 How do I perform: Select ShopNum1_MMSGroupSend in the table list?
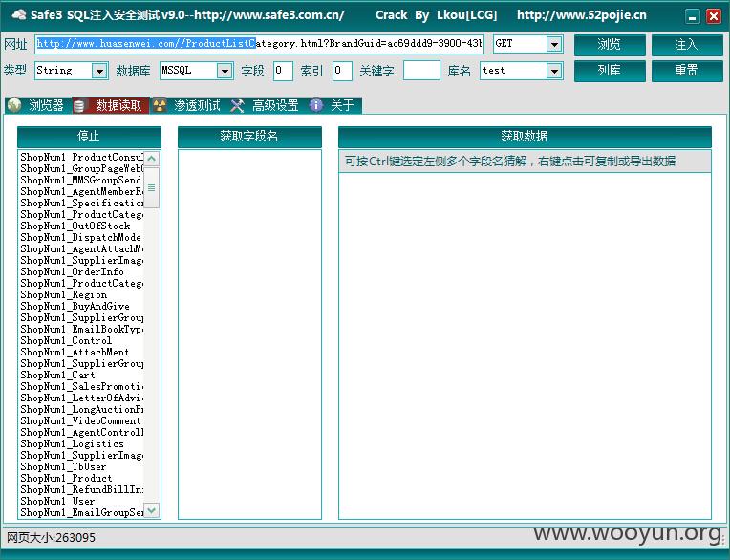[81, 181]
